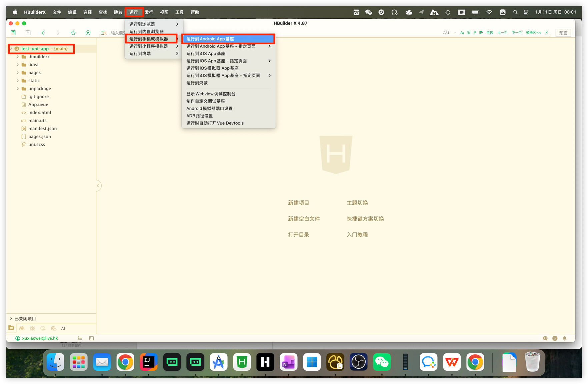
Task: Select 运行到 iOS App基座 menu item
Action: click(x=206, y=54)
